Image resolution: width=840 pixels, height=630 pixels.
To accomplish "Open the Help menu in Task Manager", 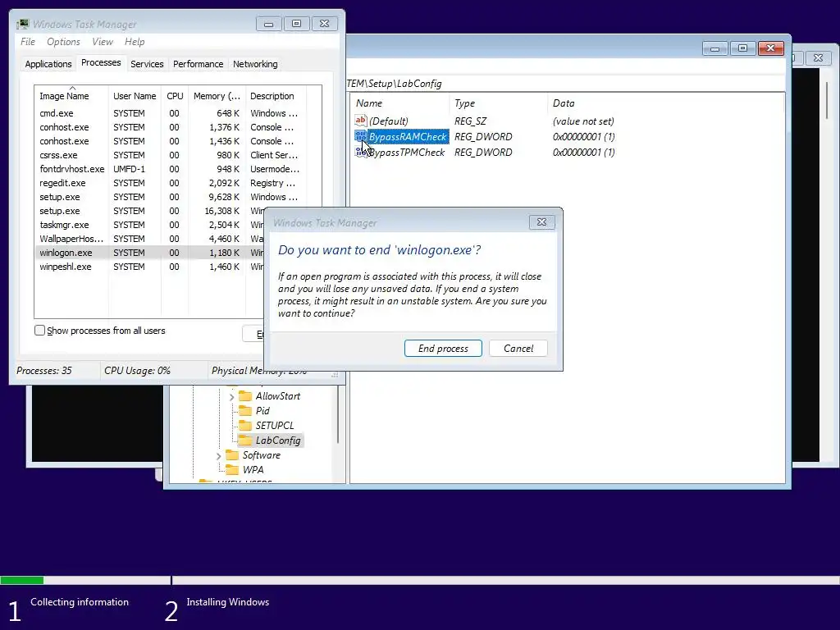I will click(135, 42).
